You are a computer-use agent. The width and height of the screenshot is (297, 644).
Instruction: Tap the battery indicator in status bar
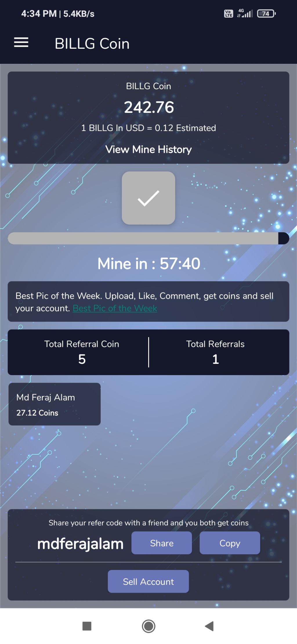[266, 14]
